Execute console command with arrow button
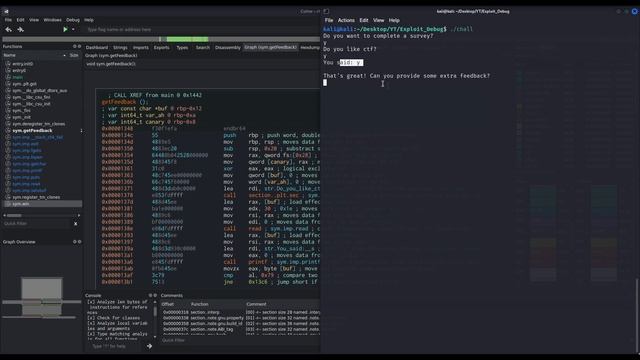Image resolution: width=640 pixels, height=360 pixels. [149, 346]
